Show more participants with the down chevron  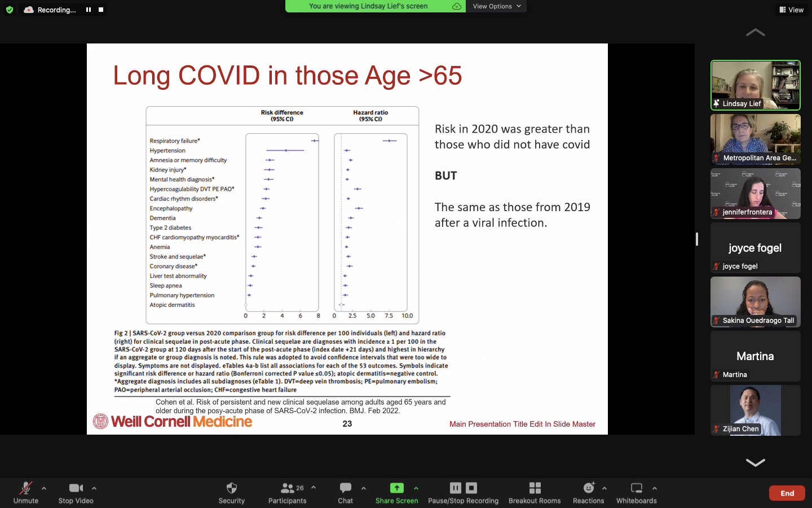(x=756, y=462)
